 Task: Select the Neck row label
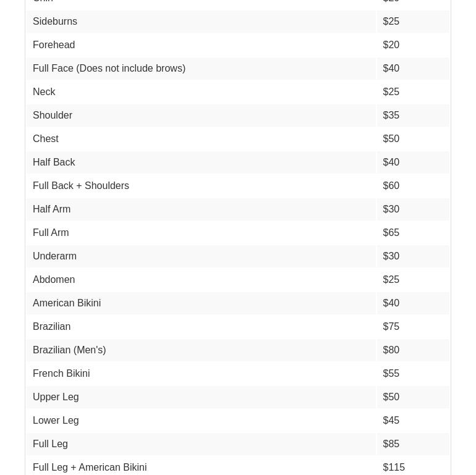coord(44,92)
